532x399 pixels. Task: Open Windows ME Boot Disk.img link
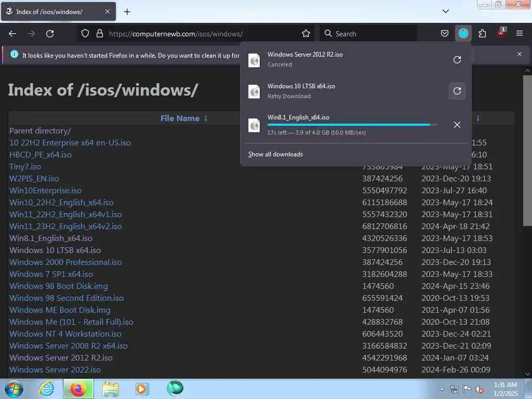pos(60,310)
